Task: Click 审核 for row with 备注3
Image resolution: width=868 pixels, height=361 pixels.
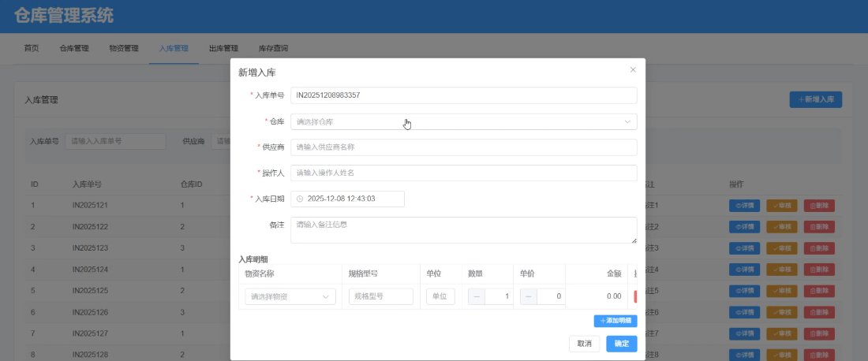Action: [782, 248]
